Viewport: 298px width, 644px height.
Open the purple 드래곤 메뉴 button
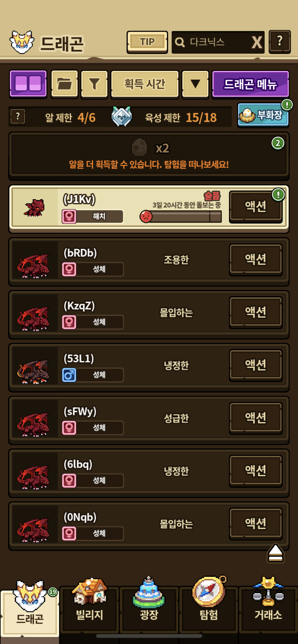click(250, 84)
